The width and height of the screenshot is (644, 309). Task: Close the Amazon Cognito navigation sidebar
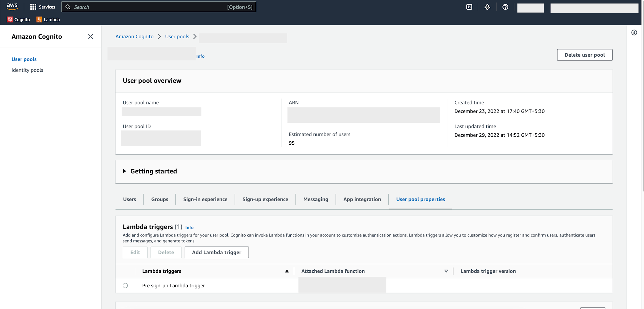[90, 36]
